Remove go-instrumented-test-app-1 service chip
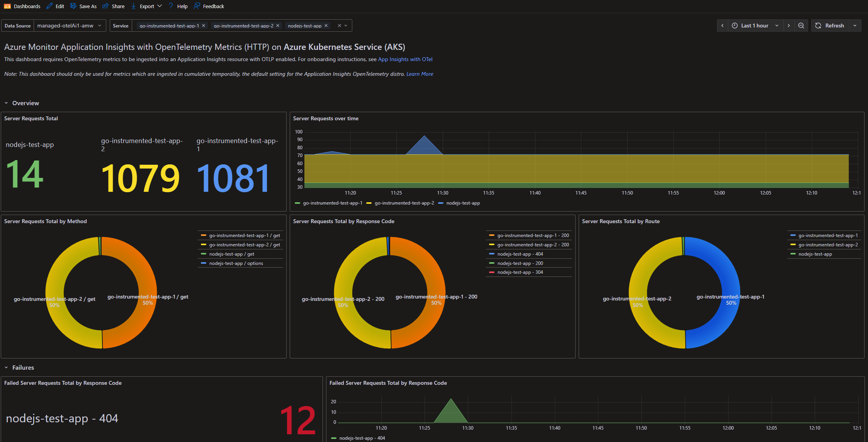The image size is (868, 442). pyautogui.click(x=204, y=26)
